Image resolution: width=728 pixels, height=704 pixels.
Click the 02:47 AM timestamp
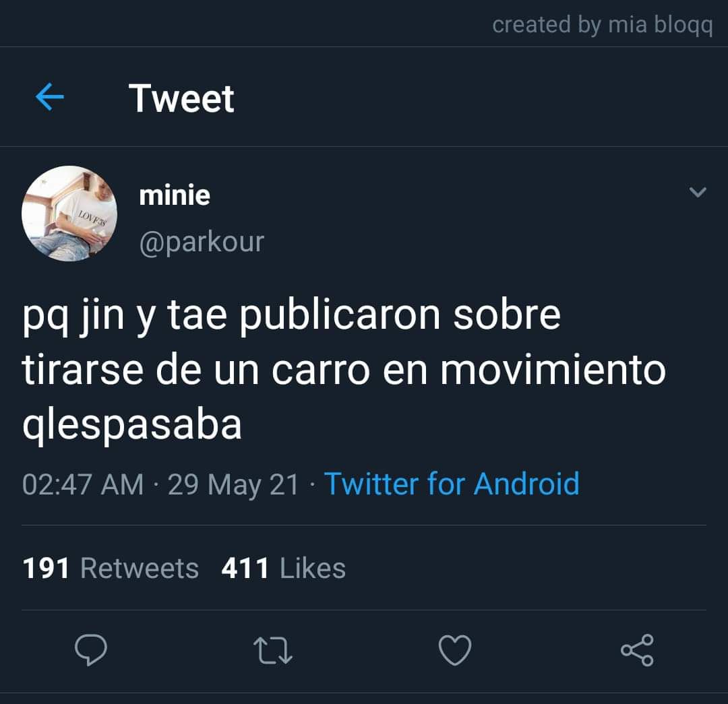(83, 484)
